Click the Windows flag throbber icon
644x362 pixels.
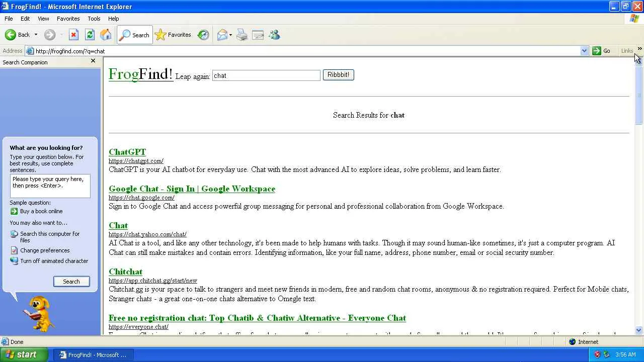point(634,19)
